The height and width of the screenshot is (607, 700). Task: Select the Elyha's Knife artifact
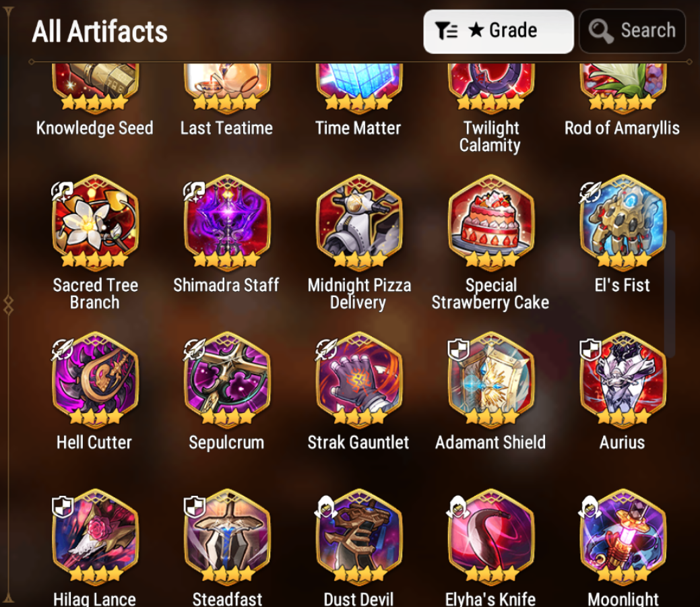click(491, 538)
